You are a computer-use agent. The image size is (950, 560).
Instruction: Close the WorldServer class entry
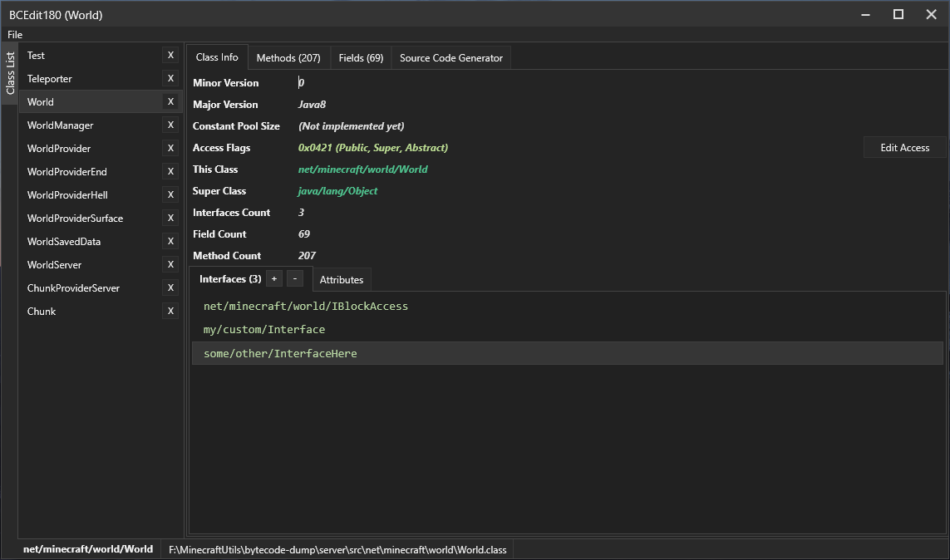[170, 264]
